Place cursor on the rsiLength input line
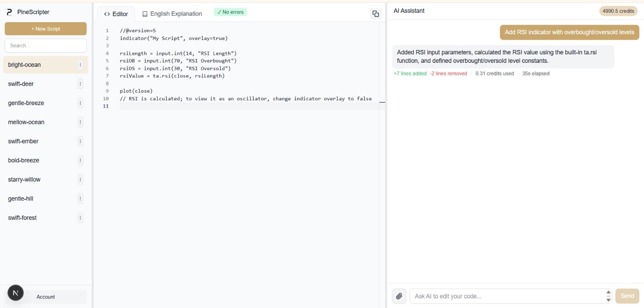 click(x=178, y=53)
